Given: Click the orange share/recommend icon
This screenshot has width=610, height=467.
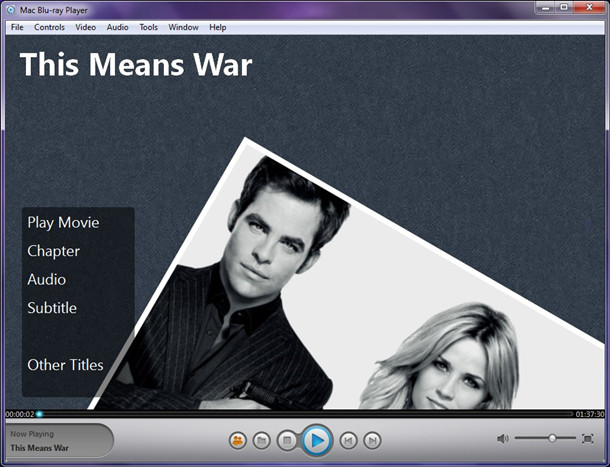Looking at the screenshot, I should (238, 441).
